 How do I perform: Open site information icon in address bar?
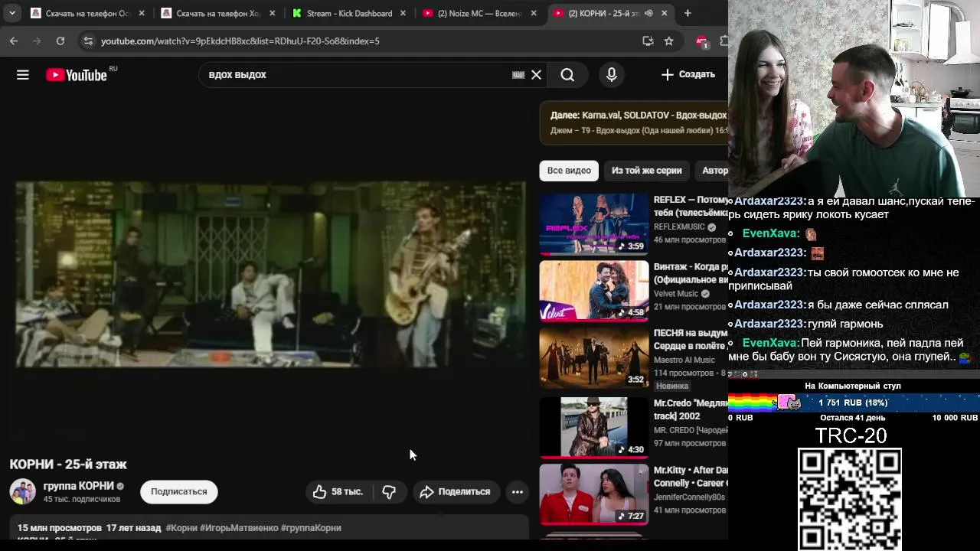pyautogui.click(x=88, y=41)
